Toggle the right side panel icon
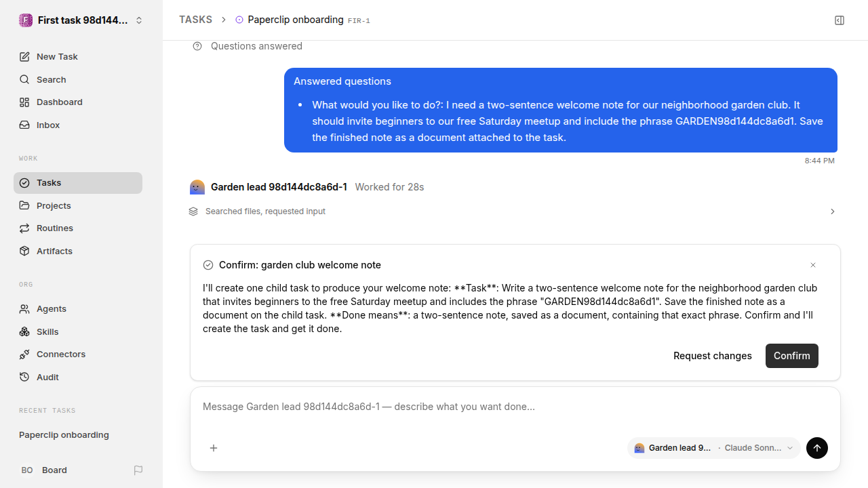This screenshot has height=488, width=868. point(840,20)
